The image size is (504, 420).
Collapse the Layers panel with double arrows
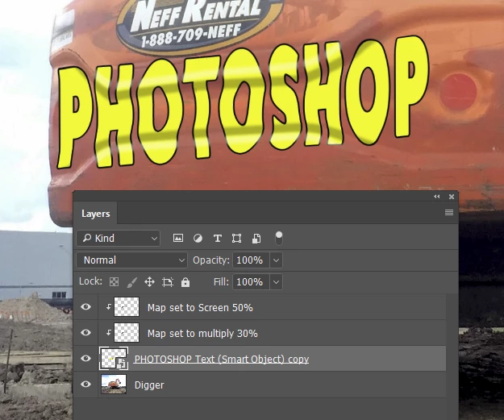[x=436, y=197]
